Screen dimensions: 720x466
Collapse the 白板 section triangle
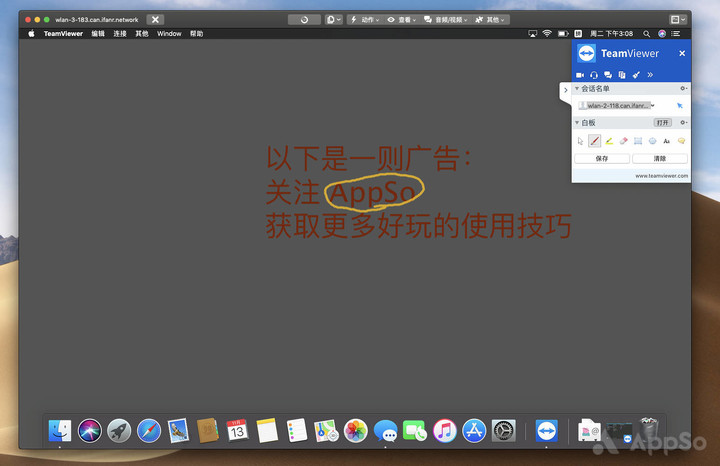pos(577,122)
